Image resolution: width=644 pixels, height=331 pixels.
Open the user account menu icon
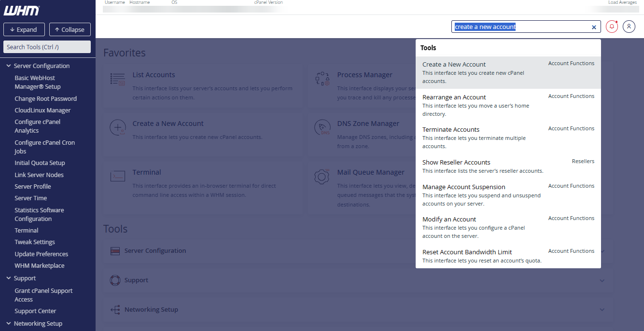[x=629, y=27]
